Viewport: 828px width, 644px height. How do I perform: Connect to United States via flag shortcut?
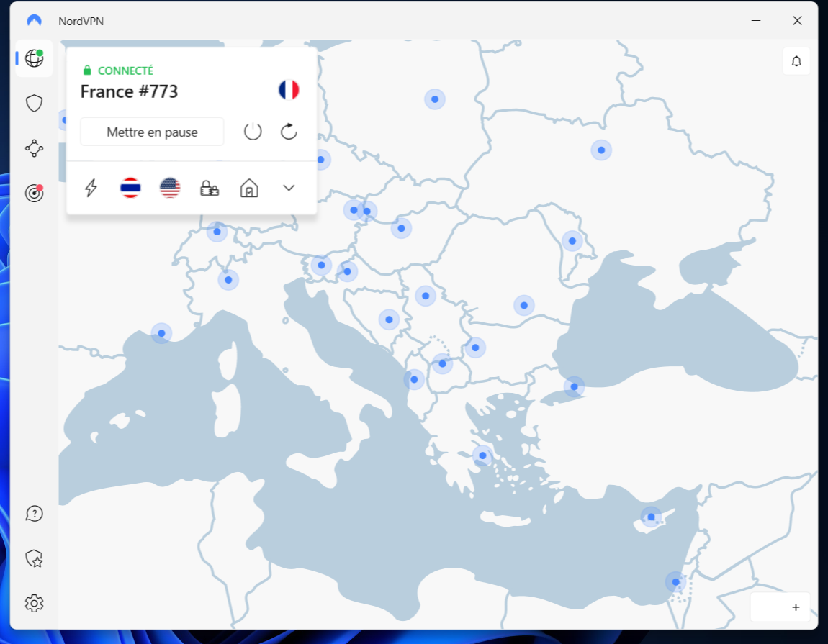point(170,188)
